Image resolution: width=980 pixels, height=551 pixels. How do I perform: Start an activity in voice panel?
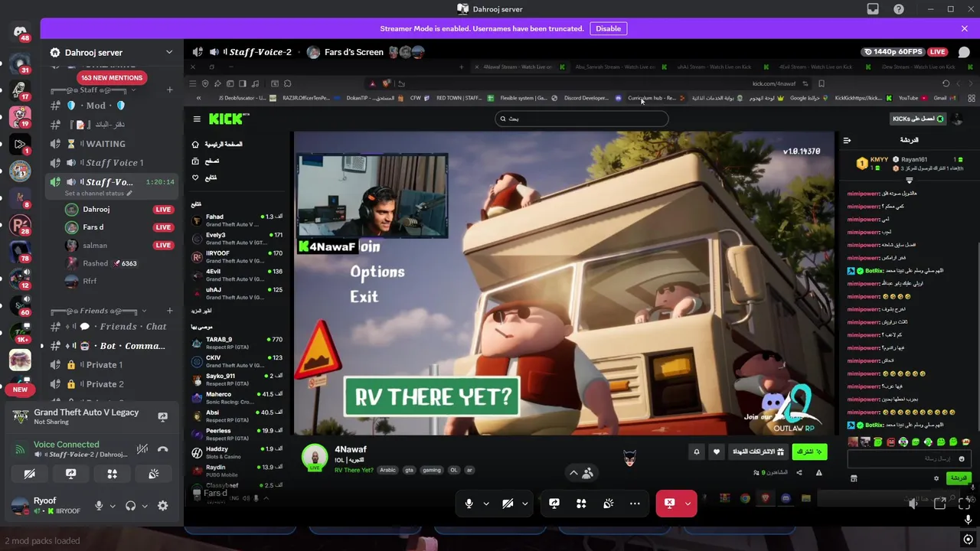point(112,474)
